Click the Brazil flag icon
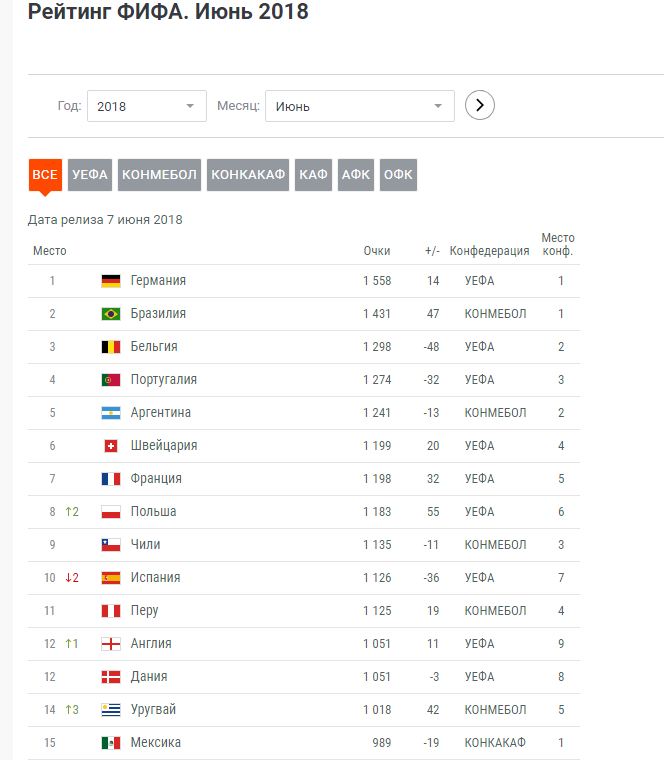The image size is (664, 760). [111, 314]
